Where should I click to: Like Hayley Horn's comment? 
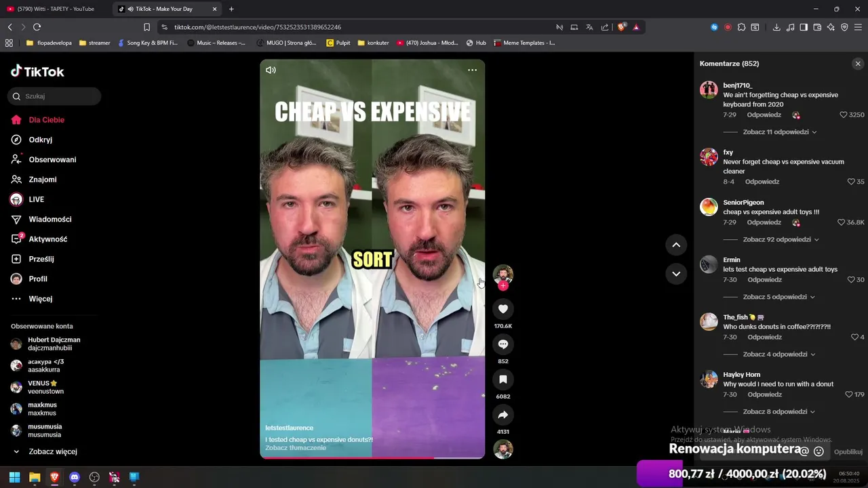click(x=849, y=394)
